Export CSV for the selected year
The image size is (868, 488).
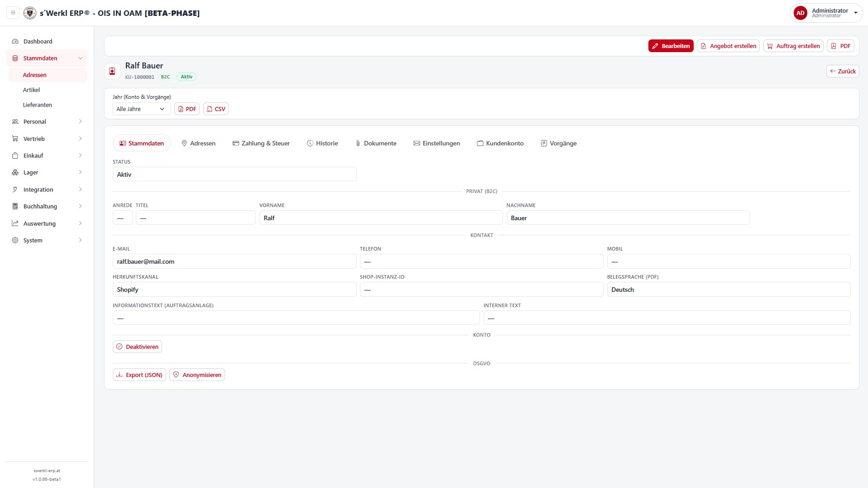click(216, 109)
